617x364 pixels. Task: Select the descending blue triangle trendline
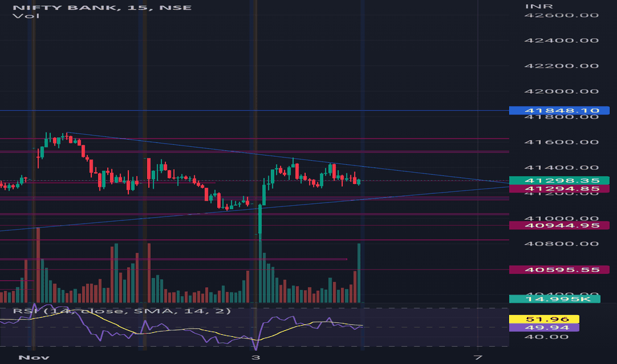point(287,158)
